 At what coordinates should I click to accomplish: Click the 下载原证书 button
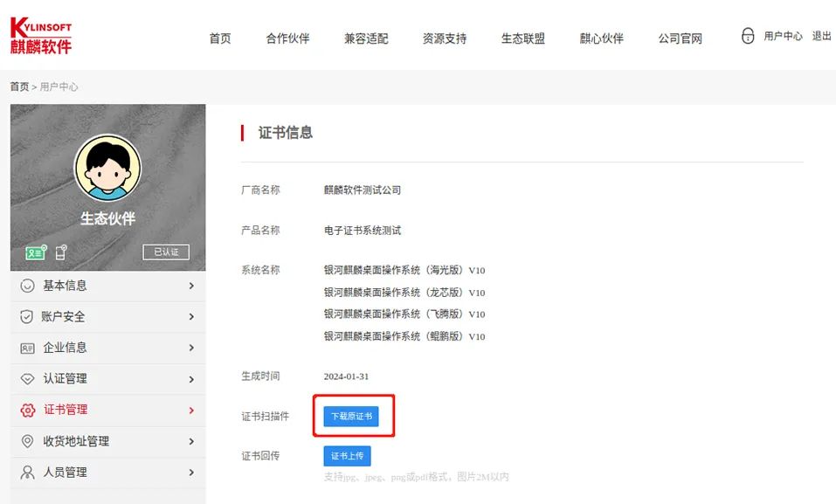pos(351,417)
